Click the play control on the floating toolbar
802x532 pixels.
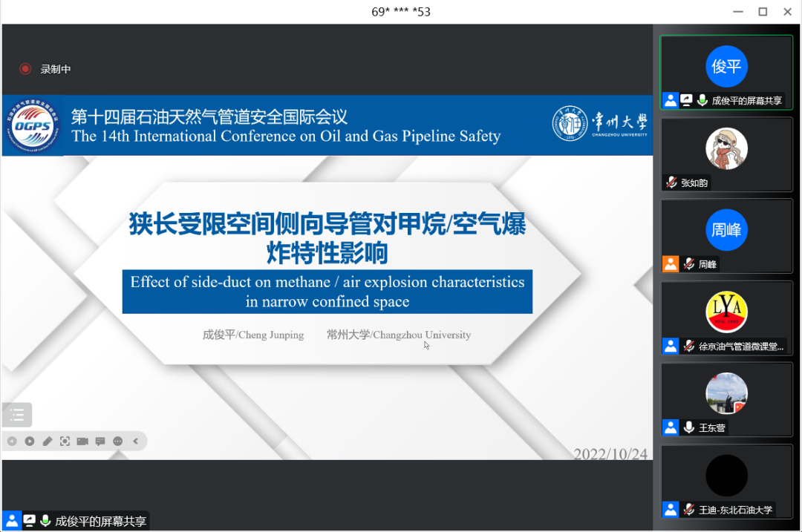click(x=30, y=441)
